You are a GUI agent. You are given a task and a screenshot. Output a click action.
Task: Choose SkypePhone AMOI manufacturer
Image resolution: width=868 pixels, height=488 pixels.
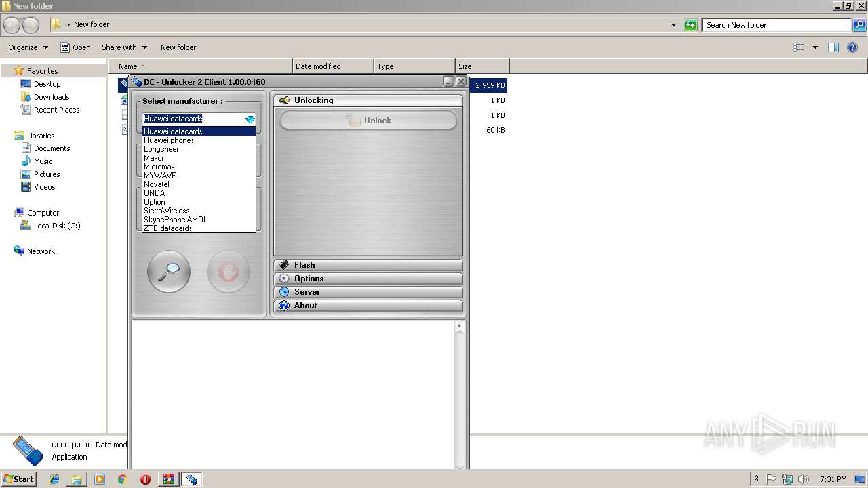point(199,220)
